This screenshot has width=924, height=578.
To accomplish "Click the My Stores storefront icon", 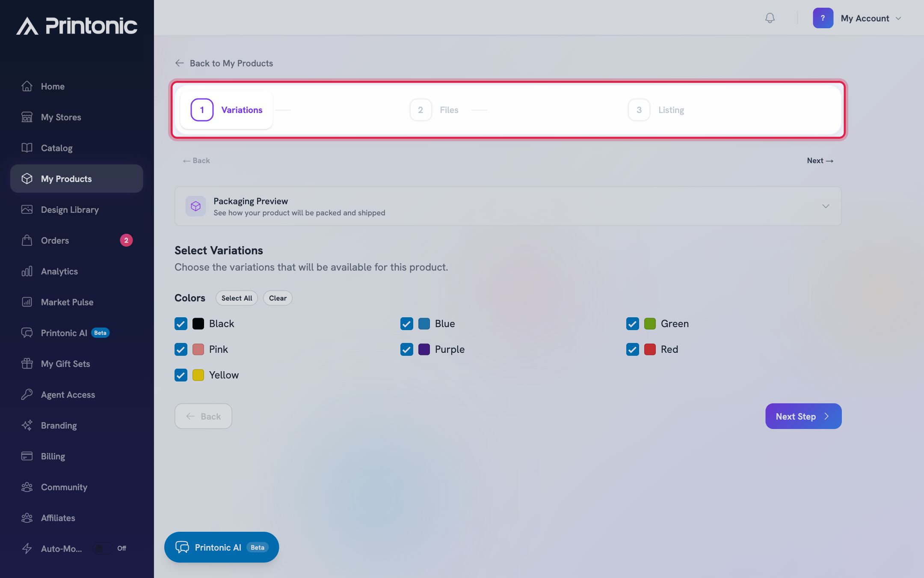I will 27,117.
